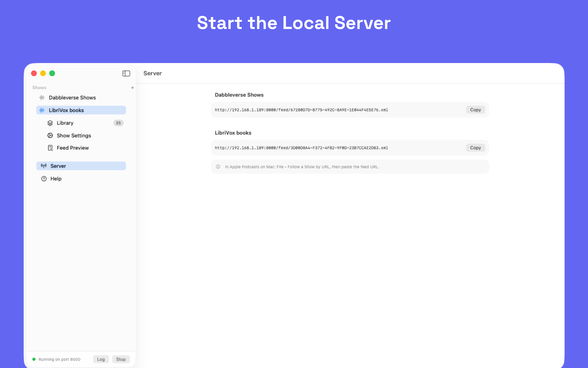
Task: Click the green server running status dot
Action: [34, 359]
